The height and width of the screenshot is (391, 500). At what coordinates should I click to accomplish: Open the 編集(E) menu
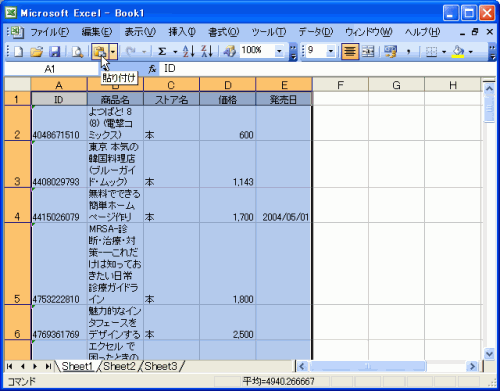point(97,32)
